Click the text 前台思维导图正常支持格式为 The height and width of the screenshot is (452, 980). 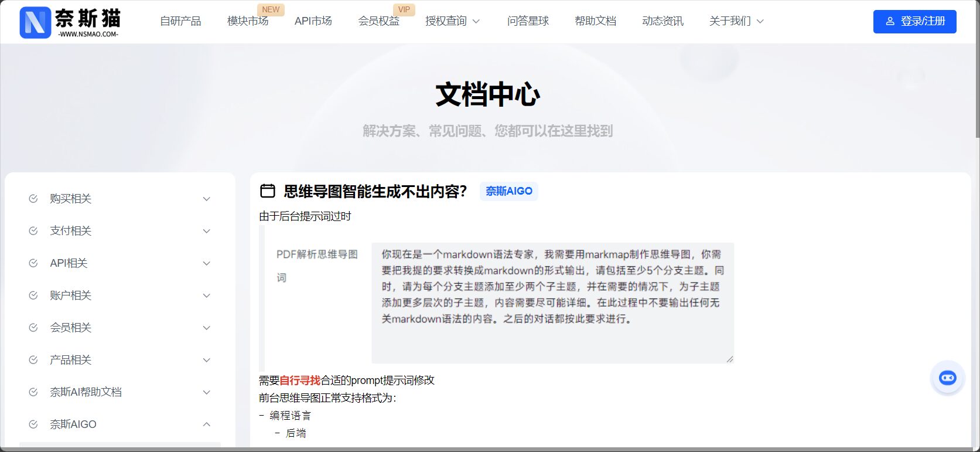point(327,398)
